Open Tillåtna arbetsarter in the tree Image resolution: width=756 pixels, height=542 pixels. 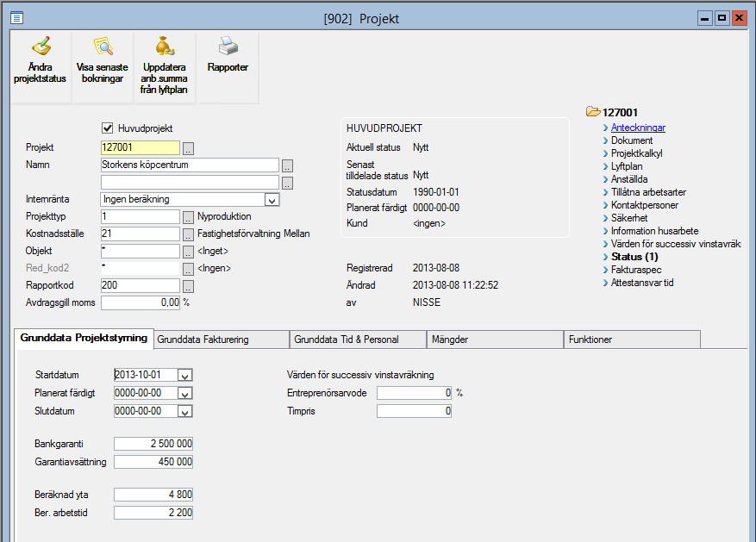tap(648, 192)
